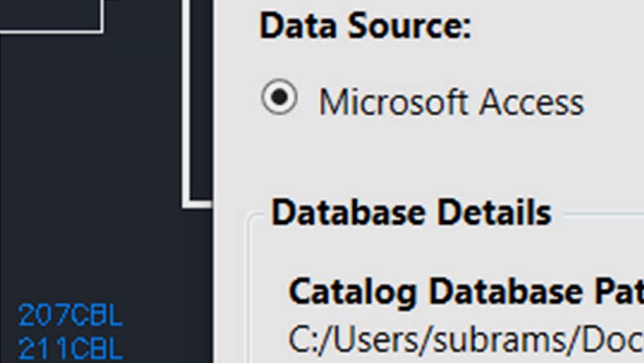Click the catalog path starting with C:/Users
The height and width of the screenshot is (363, 644).
(466, 338)
